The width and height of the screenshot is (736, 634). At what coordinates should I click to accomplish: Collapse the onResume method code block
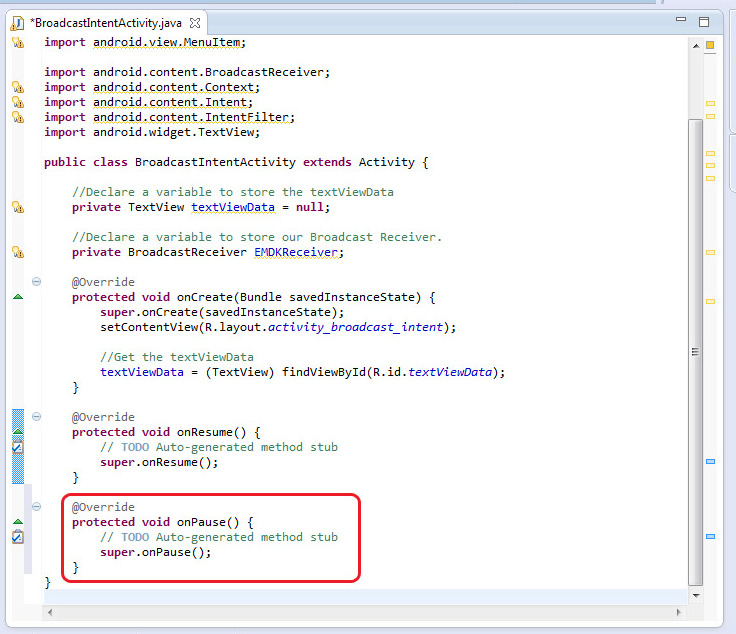36,417
